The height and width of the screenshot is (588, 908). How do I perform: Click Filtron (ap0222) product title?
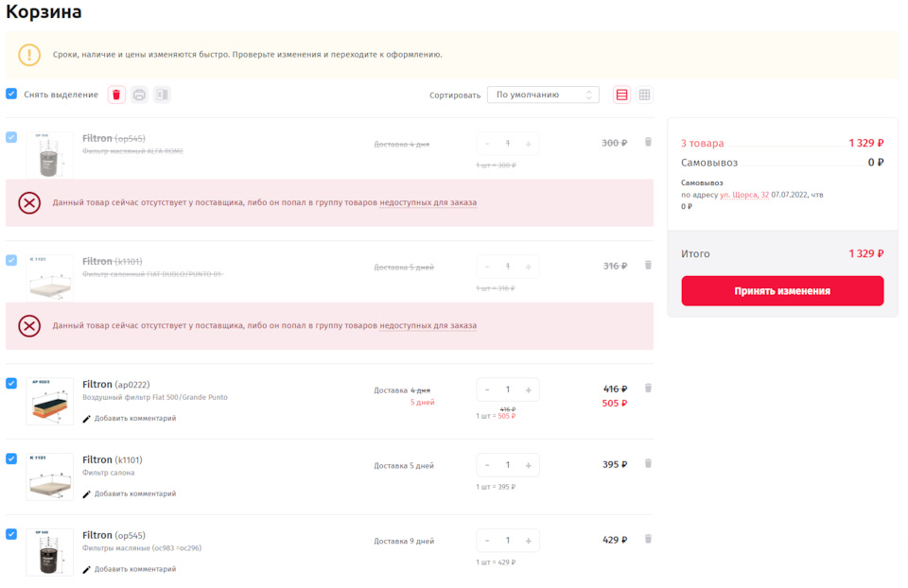click(x=115, y=385)
